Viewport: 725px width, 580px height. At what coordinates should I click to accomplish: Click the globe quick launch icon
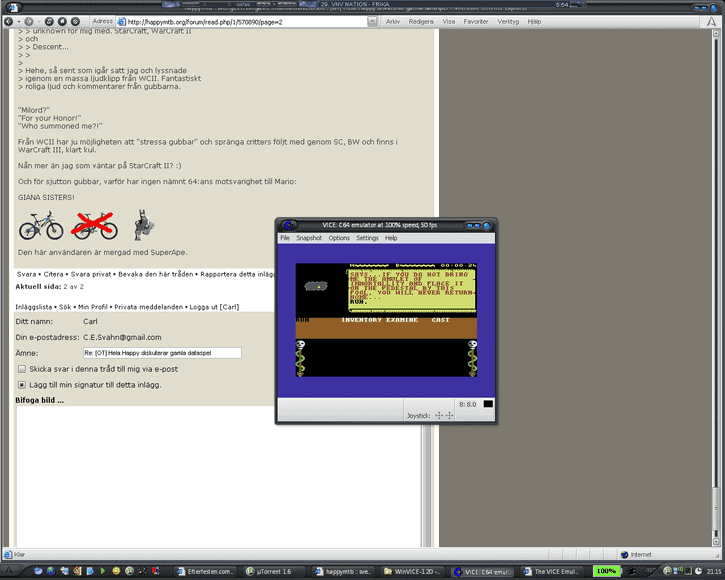tap(51, 571)
